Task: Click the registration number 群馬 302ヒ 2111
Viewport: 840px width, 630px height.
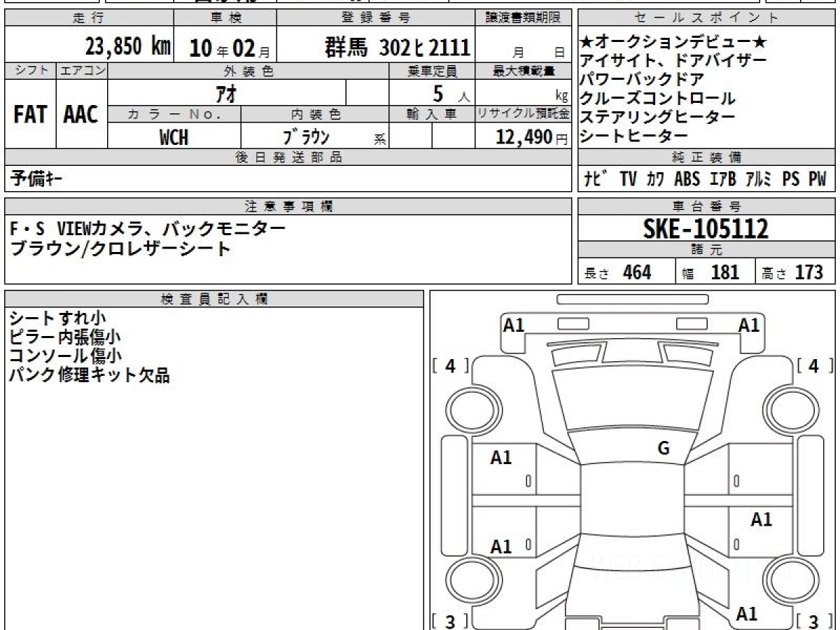Action: click(397, 48)
